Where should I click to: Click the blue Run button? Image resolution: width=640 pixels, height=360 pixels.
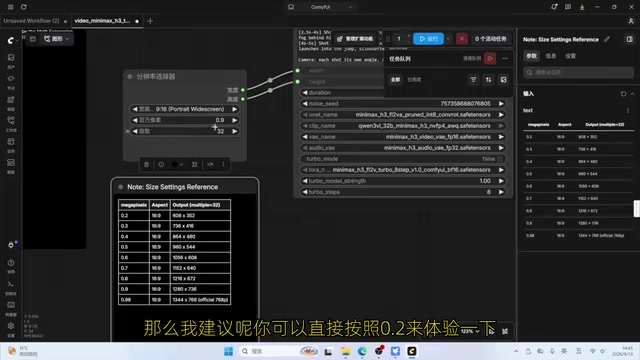(x=429, y=39)
